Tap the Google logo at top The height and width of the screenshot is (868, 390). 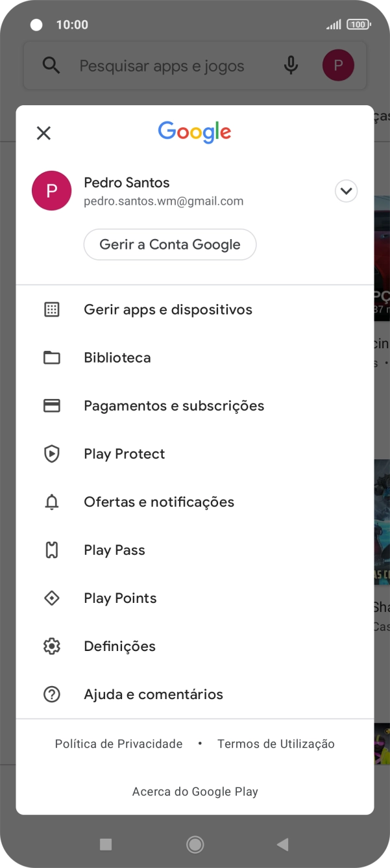[194, 132]
